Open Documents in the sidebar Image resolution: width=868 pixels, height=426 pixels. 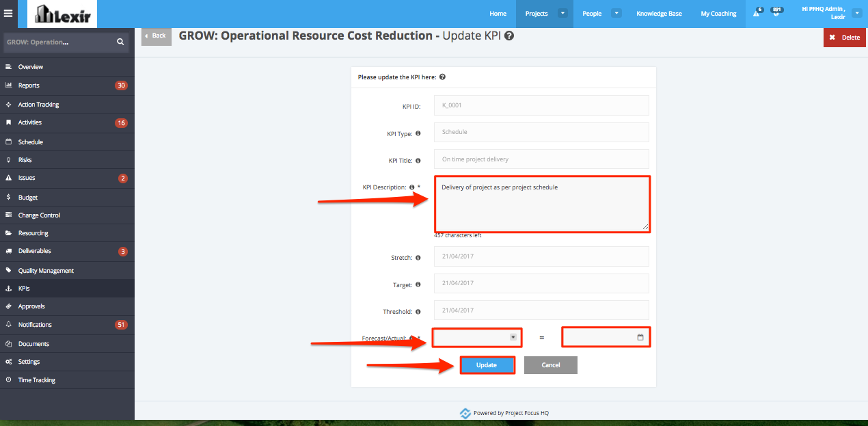(67, 344)
